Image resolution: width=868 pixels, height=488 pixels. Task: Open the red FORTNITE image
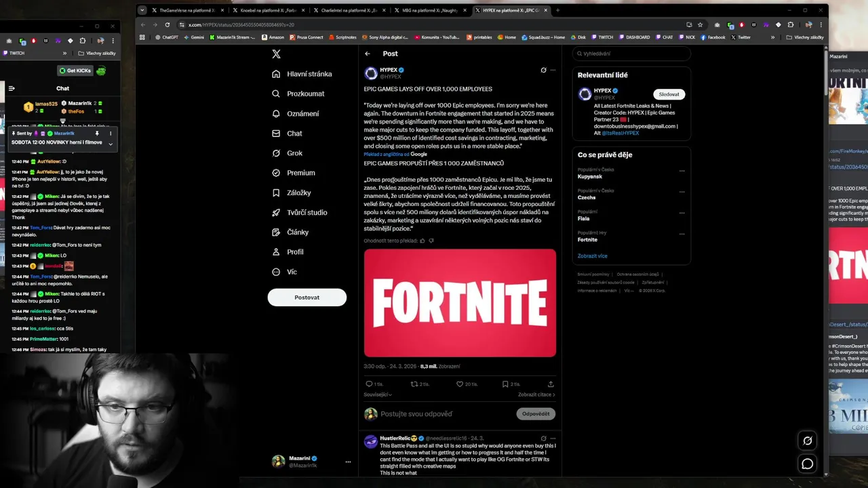(460, 303)
